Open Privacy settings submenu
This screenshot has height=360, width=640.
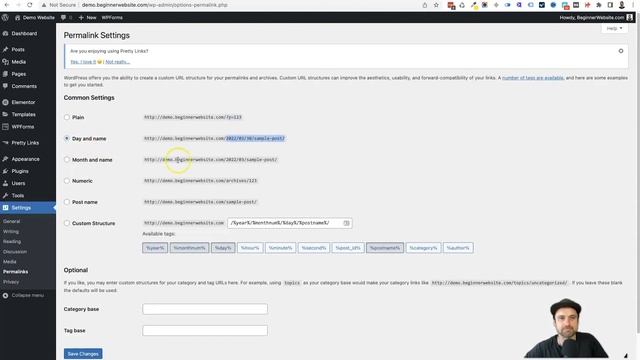11,282
